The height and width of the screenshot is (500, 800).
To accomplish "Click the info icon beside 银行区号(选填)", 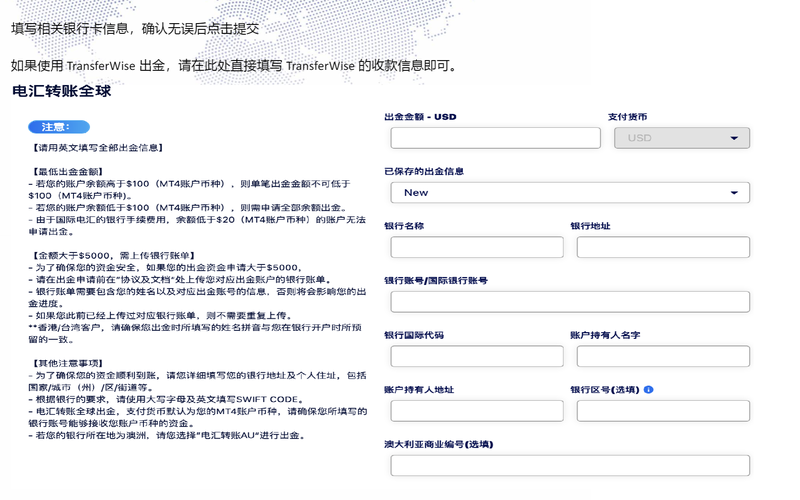I will (x=648, y=390).
